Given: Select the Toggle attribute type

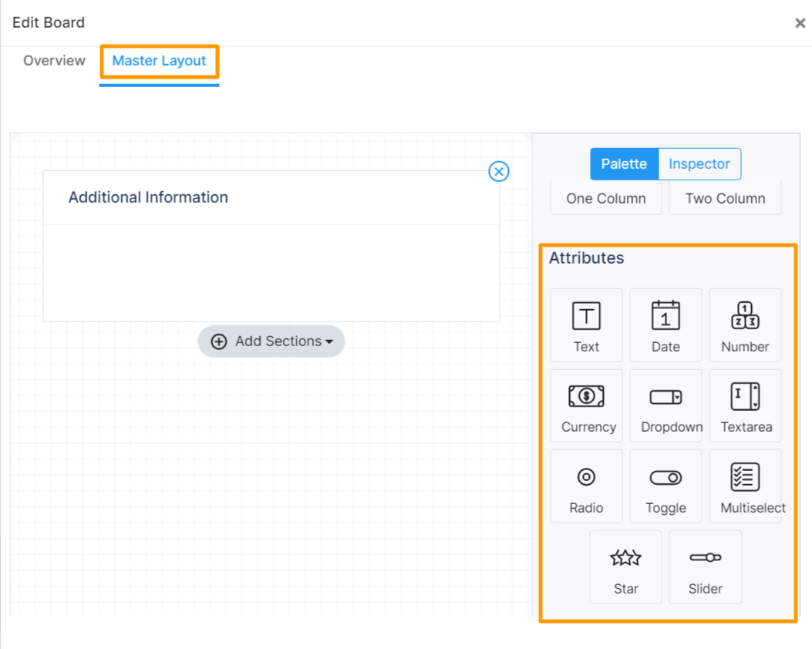Looking at the screenshot, I should (x=665, y=486).
